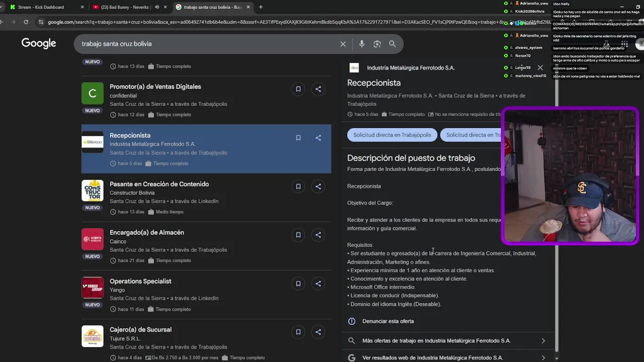Click the report flag icon beside Denunciar

(352, 321)
